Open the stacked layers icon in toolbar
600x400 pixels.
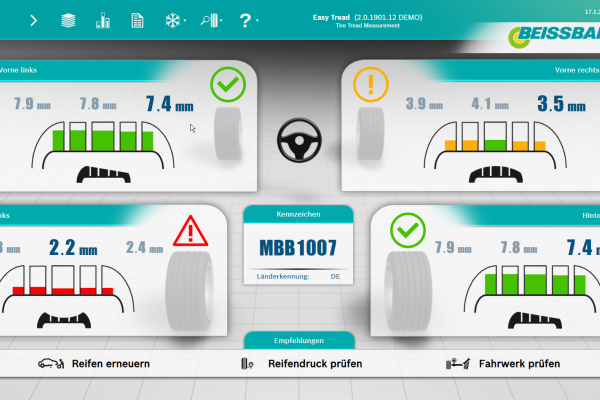68,20
